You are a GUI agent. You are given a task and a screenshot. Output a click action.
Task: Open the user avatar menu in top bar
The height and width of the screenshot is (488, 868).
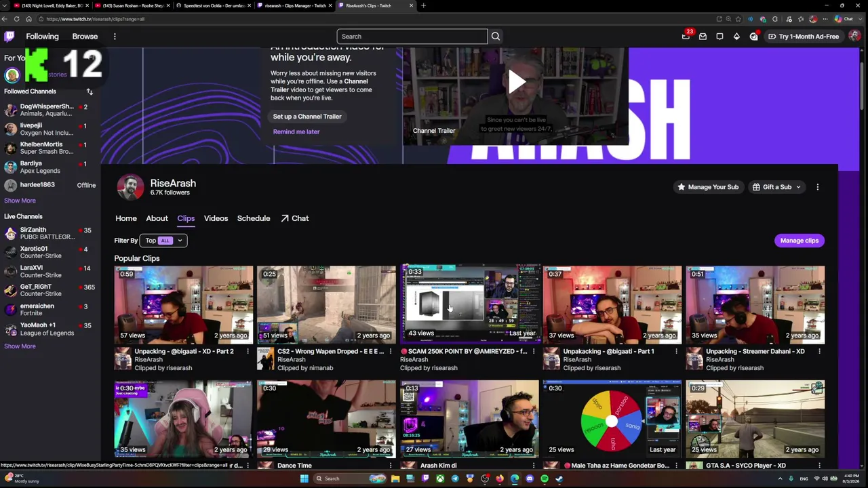pyautogui.click(x=854, y=37)
